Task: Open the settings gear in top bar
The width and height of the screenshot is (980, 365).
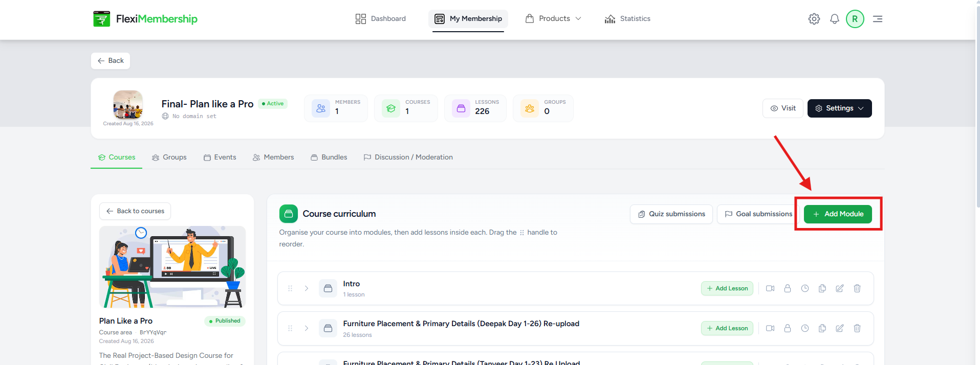Action: tap(814, 19)
